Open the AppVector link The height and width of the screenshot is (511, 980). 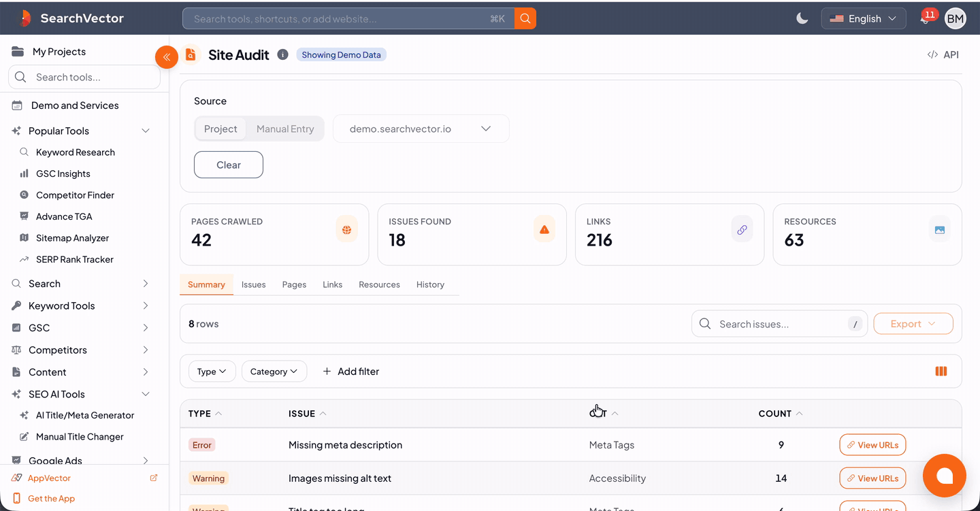coord(49,478)
